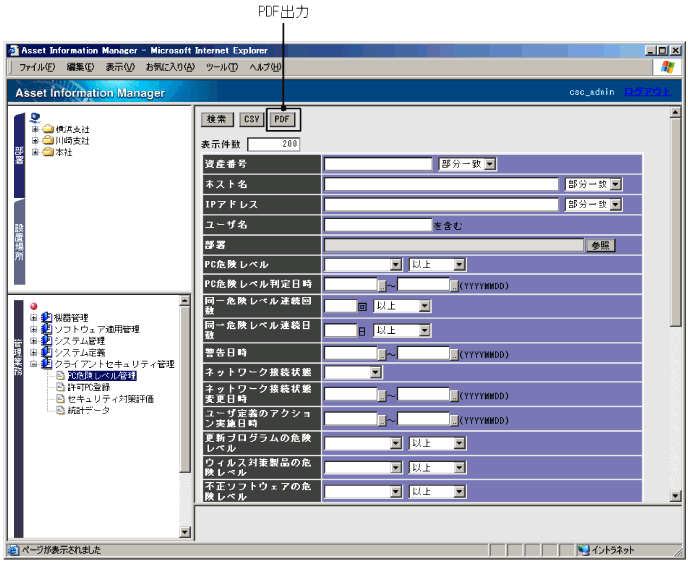Click the ログアウト logout link
This screenshot has width=688, height=585.
(647, 92)
